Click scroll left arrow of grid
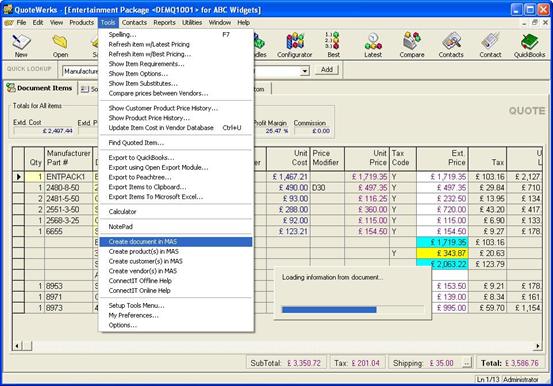The width and height of the screenshot is (553, 386). (17, 346)
